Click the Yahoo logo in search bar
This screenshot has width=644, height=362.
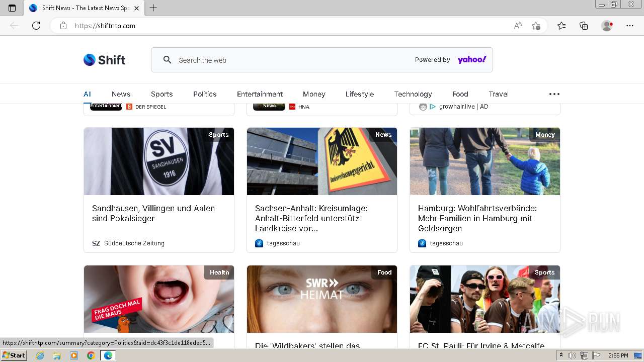(x=471, y=60)
